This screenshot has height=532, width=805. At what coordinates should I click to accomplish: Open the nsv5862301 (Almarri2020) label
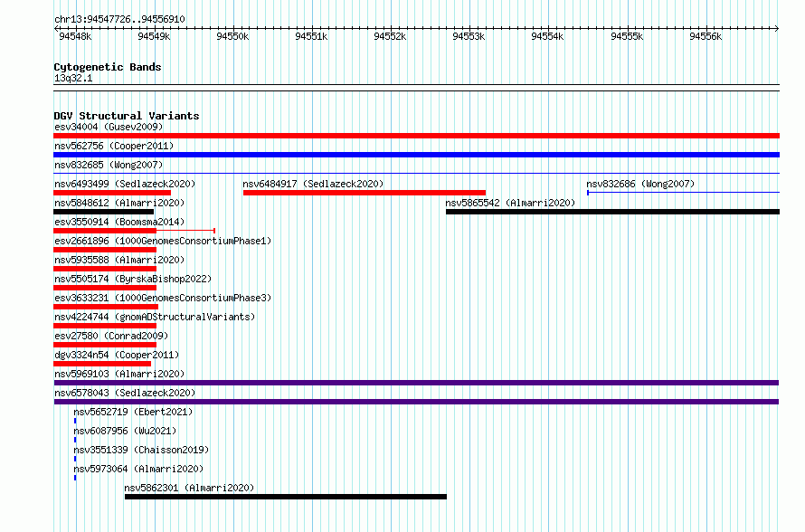[189, 488]
